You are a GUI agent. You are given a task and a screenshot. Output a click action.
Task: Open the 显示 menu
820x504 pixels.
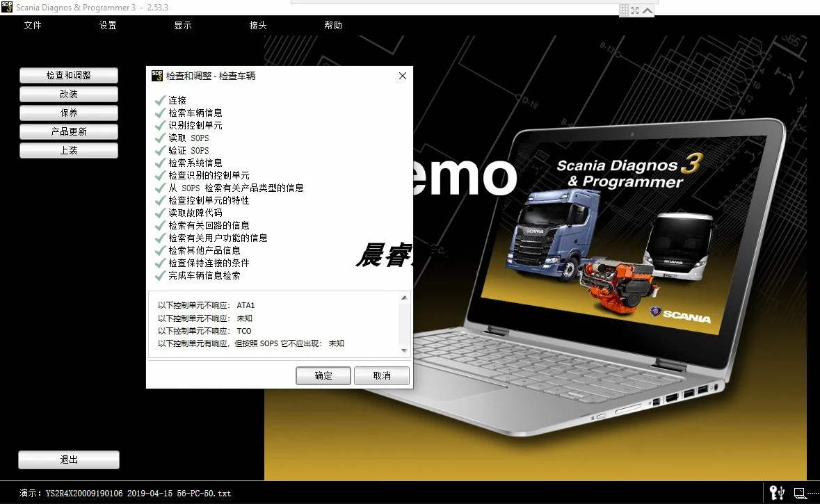(182, 25)
